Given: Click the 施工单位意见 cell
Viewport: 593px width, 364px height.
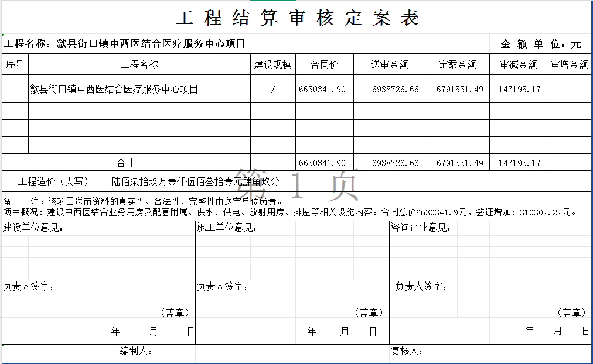Looking at the screenshot, I should click(x=226, y=228).
